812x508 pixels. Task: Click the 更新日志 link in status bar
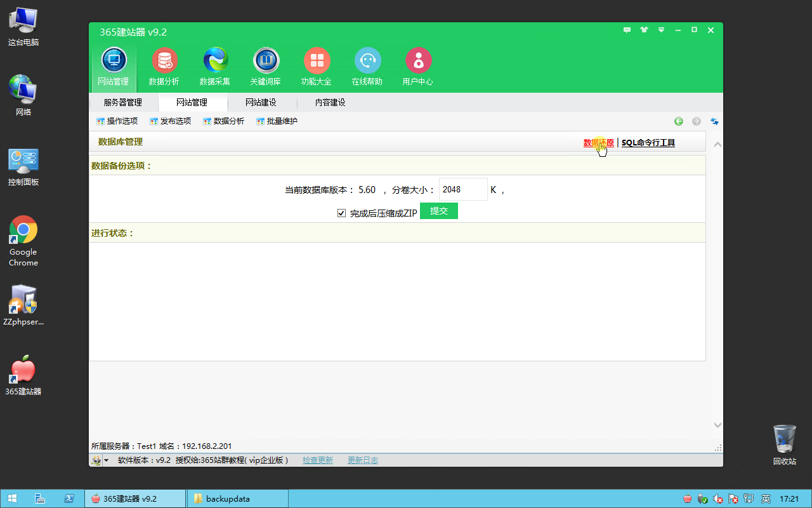click(x=363, y=460)
